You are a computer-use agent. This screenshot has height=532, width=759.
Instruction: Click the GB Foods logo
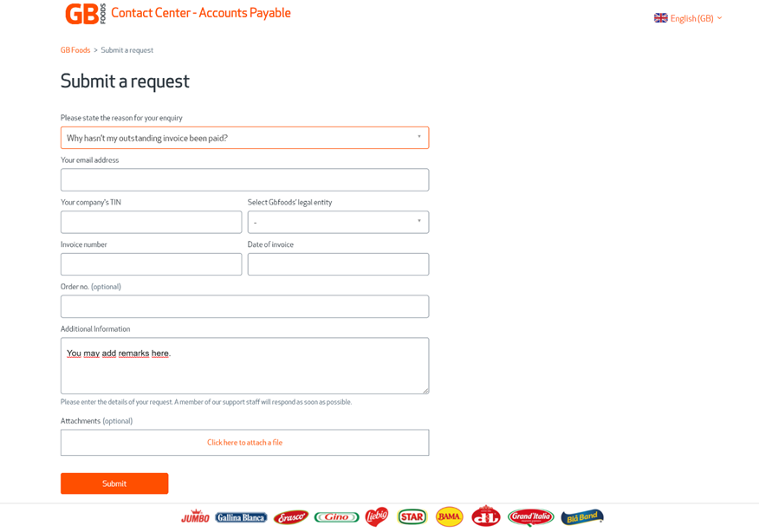(x=86, y=14)
